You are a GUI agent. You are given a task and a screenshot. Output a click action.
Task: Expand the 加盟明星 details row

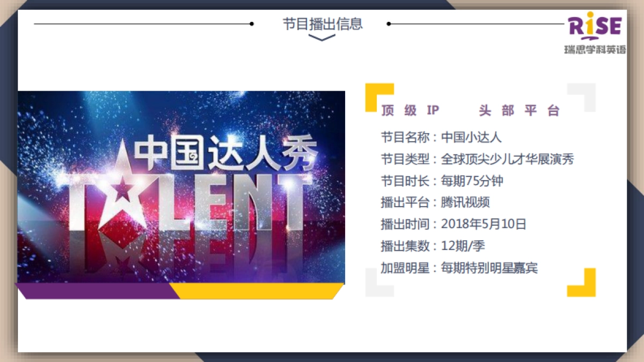(460, 267)
